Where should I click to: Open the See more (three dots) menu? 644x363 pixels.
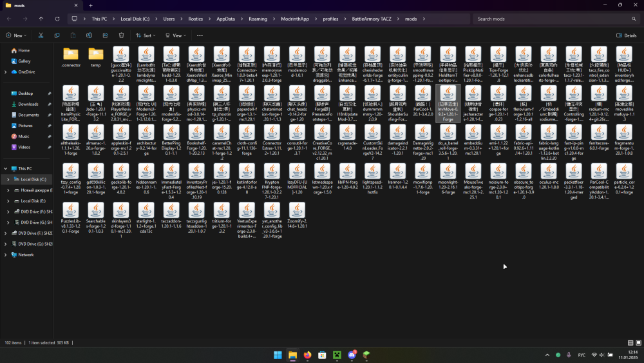tap(200, 35)
